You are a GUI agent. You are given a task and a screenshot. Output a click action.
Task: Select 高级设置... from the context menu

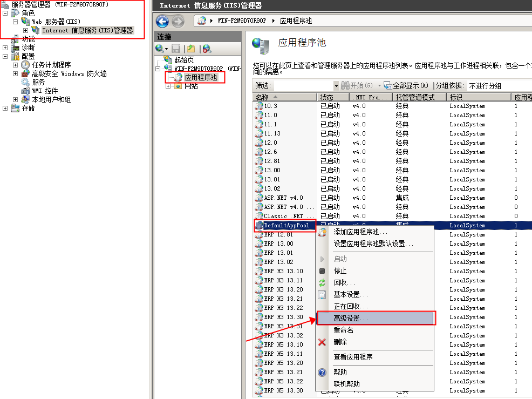coord(351,319)
